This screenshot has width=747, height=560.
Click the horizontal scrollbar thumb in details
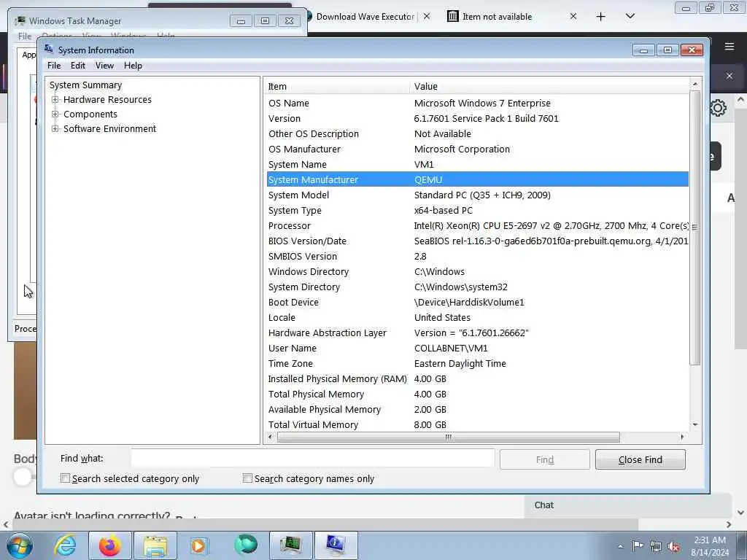(x=448, y=437)
